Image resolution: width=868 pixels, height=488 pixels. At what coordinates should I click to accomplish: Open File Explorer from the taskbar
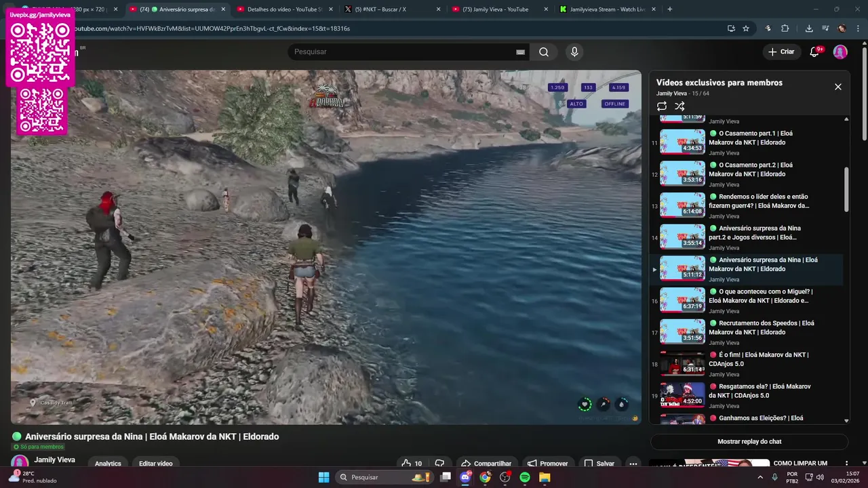545,477
